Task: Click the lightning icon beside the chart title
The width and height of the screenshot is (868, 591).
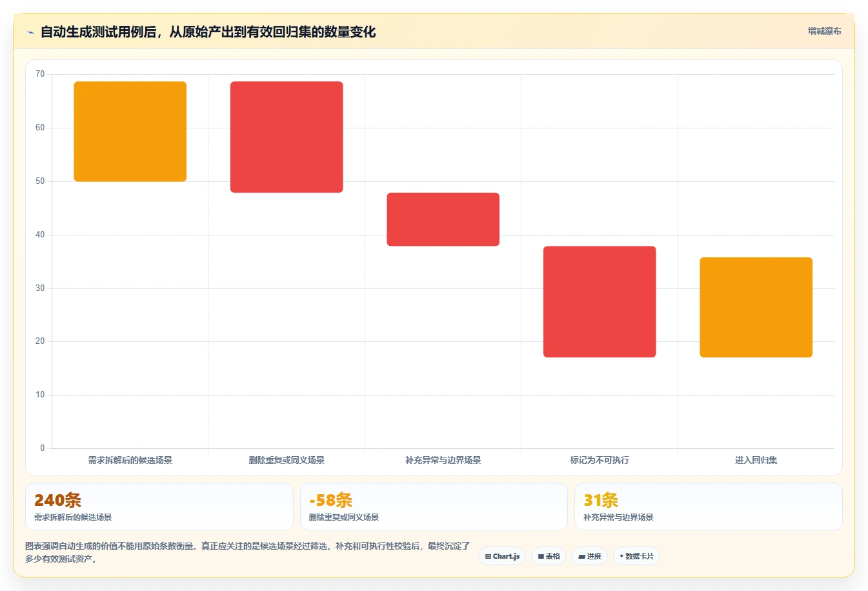Action: (30, 32)
